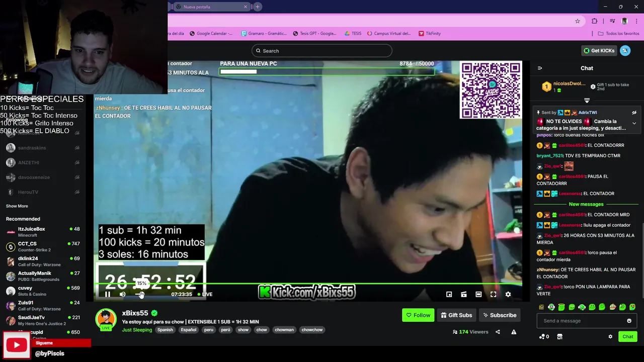Insert the last crying emote
644x362 pixels.
(632, 307)
